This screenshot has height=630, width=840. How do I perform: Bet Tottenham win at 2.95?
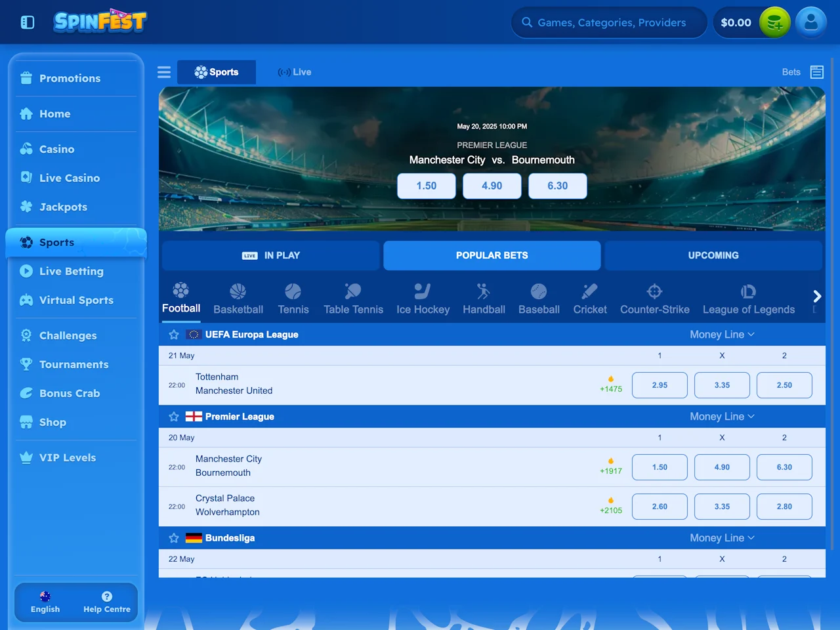click(x=660, y=385)
